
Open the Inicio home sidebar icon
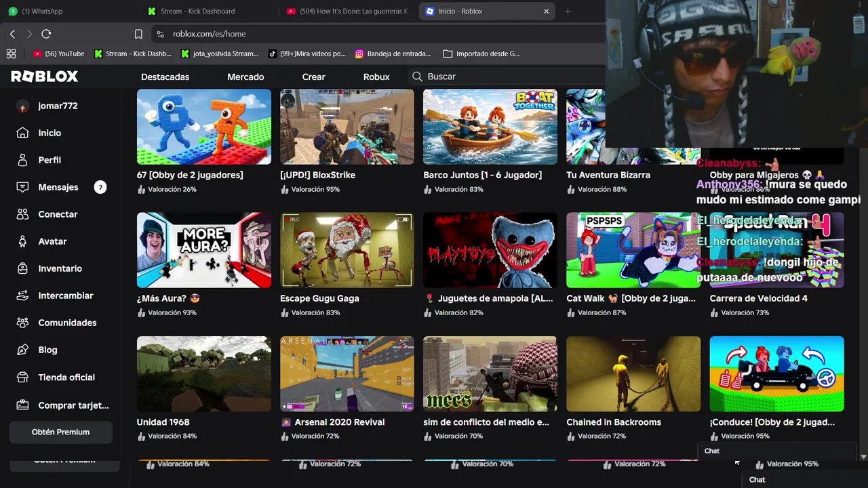point(22,133)
